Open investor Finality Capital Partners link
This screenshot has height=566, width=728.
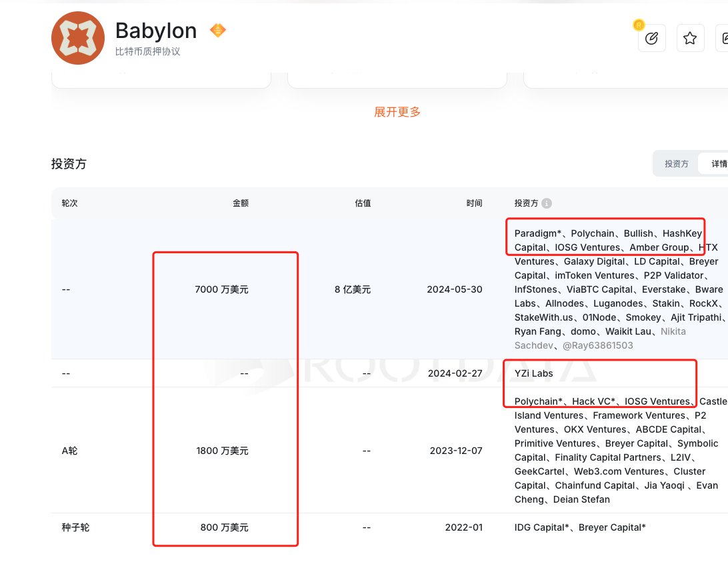(x=608, y=457)
